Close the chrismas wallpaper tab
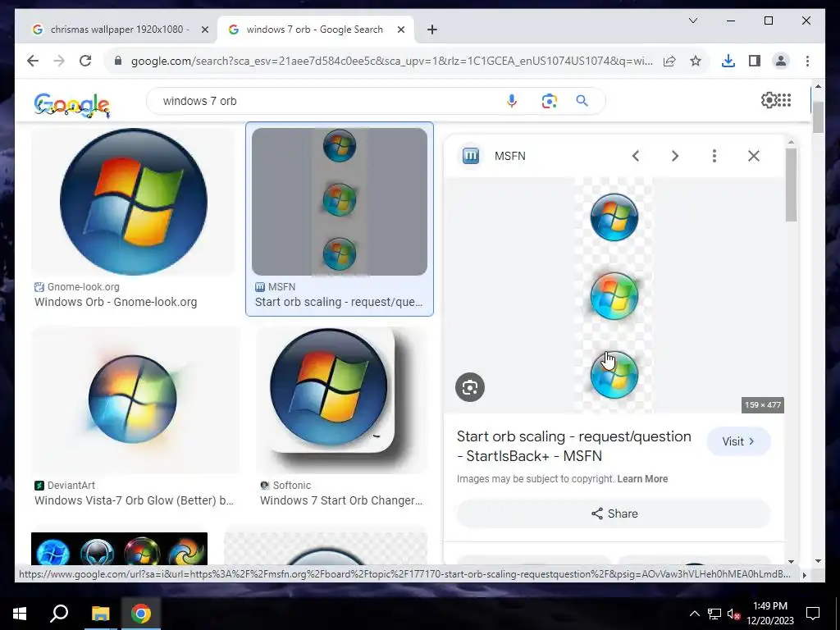The height and width of the screenshot is (630, 840). (204, 30)
